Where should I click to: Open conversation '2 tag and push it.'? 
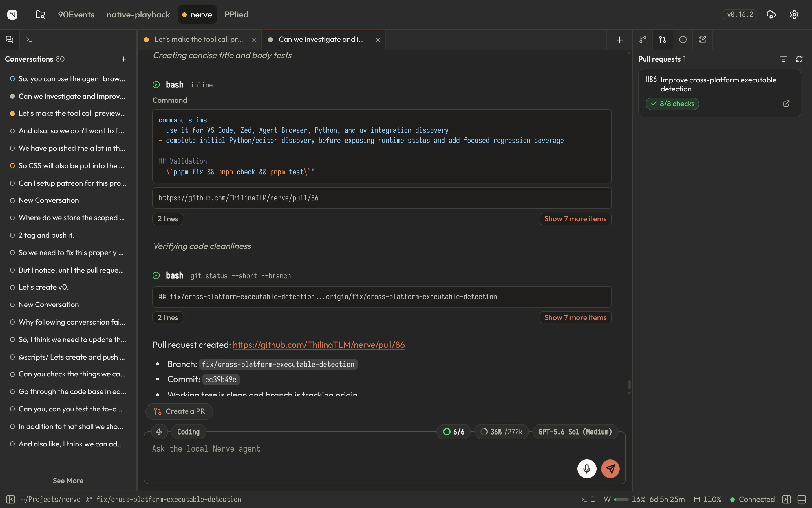click(x=68, y=236)
